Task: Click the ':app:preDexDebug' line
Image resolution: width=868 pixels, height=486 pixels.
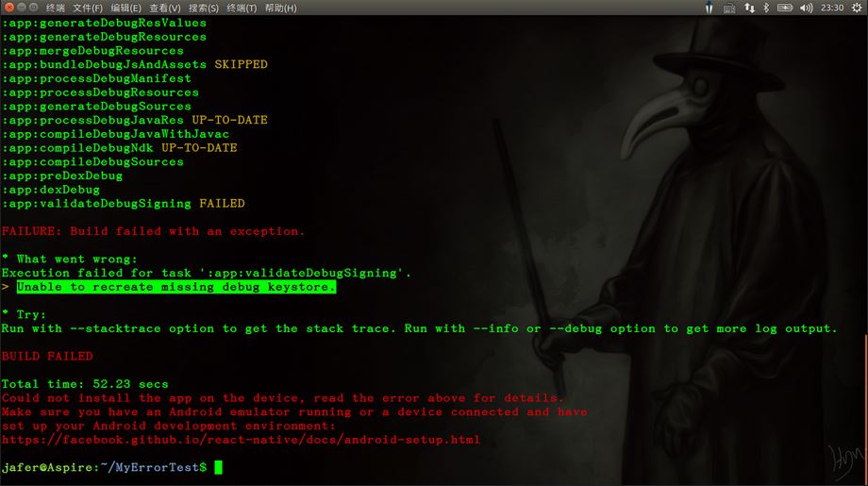Action: pyautogui.click(x=62, y=176)
